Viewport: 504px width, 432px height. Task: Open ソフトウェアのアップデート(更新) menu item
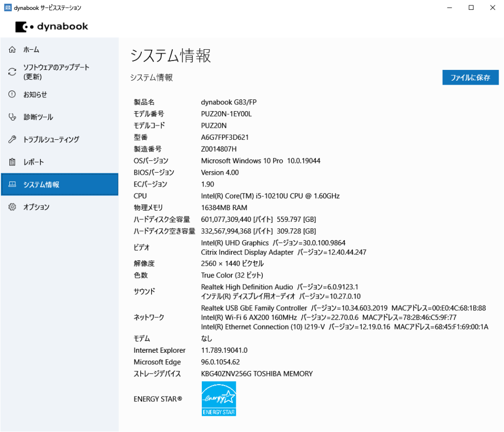tap(60, 72)
